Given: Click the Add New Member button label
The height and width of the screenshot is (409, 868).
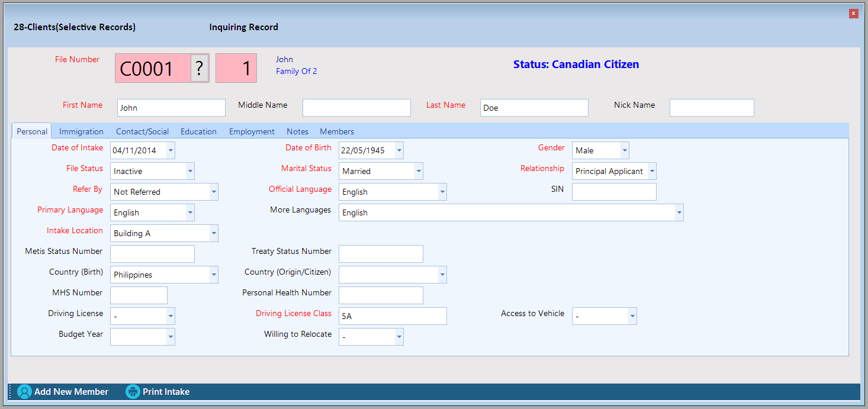Looking at the screenshot, I should coord(71,392).
